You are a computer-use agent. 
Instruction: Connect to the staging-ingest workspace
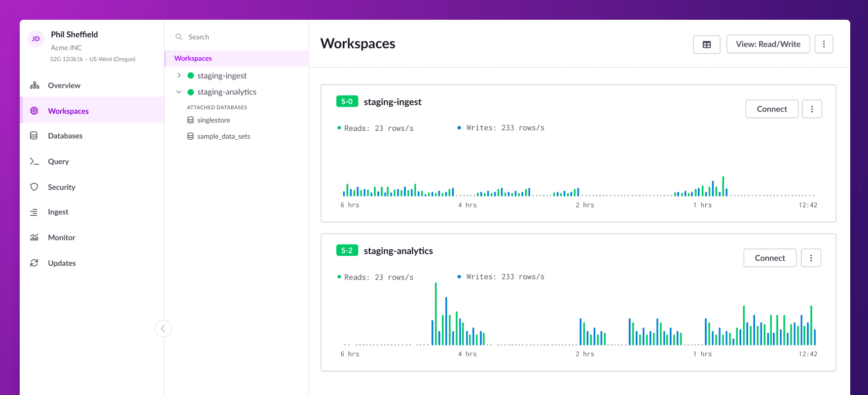pyautogui.click(x=772, y=109)
